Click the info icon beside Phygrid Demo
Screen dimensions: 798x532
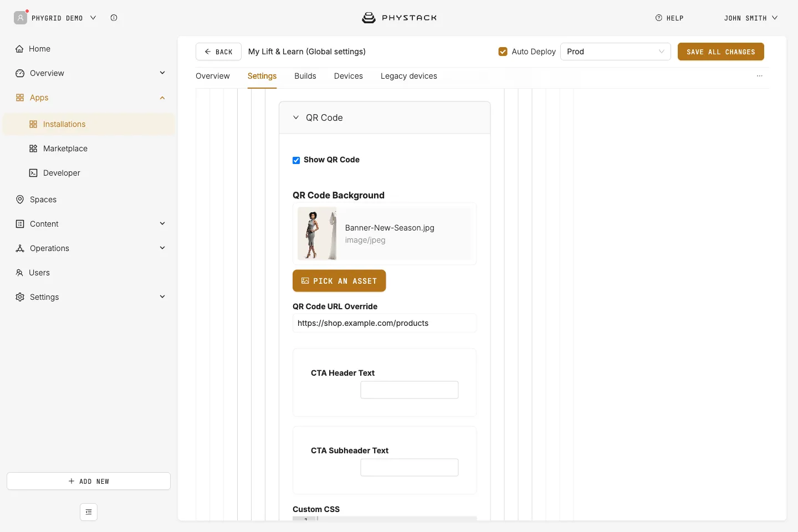pyautogui.click(x=114, y=18)
